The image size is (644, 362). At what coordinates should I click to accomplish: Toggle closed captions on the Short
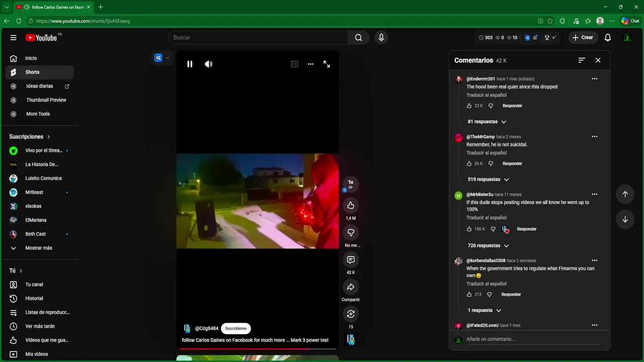294,64
